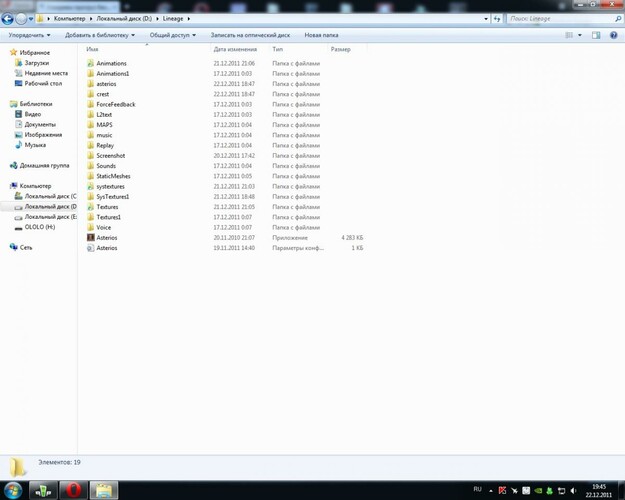Select the Replay folder icon

(x=90, y=145)
